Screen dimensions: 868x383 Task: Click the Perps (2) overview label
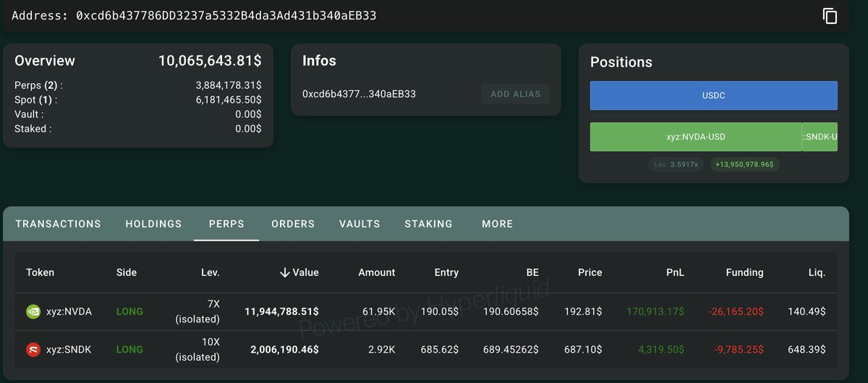click(x=38, y=85)
